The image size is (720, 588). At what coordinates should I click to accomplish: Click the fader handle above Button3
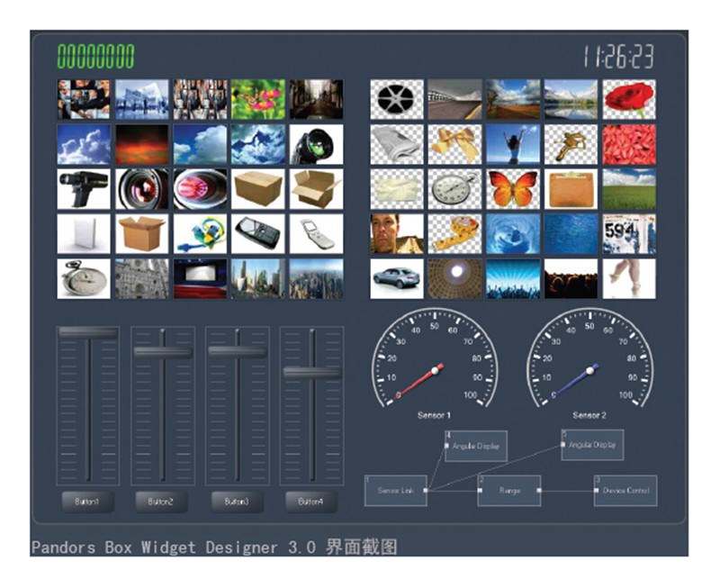(238, 352)
